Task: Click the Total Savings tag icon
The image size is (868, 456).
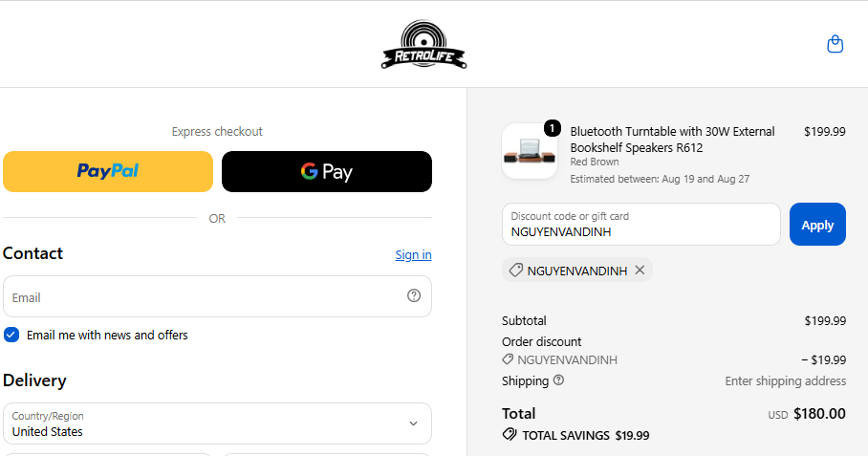Action: pos(510,434)
